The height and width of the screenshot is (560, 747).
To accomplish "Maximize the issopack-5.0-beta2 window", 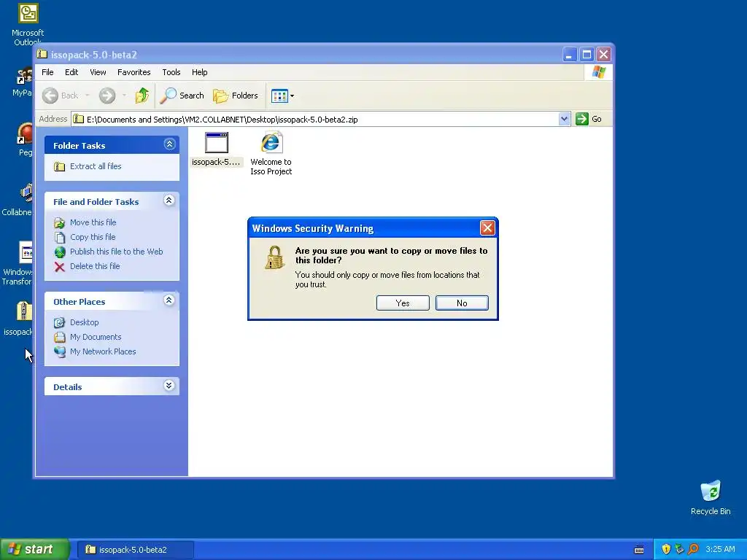I will (x=587, y=54).
